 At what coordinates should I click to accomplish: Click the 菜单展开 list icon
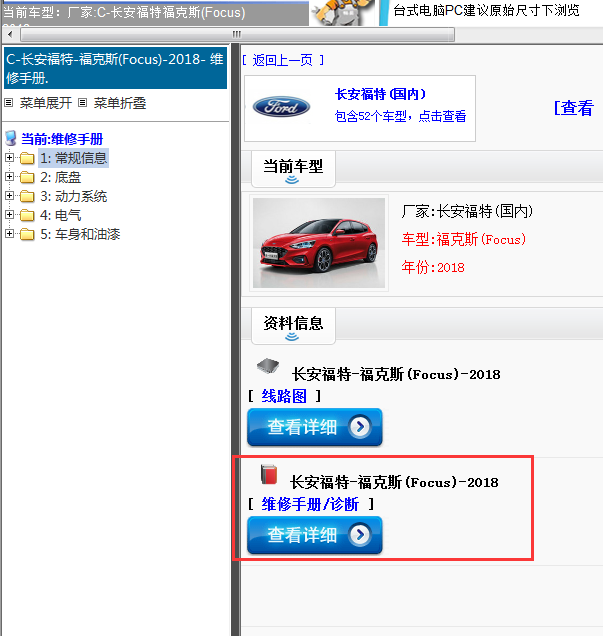[9, 103]
